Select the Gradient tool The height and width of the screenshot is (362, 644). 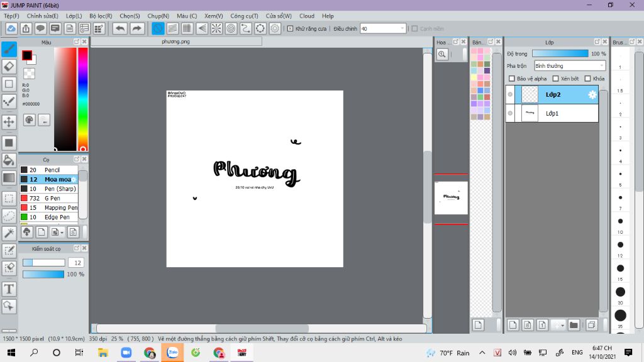point(9,178)
